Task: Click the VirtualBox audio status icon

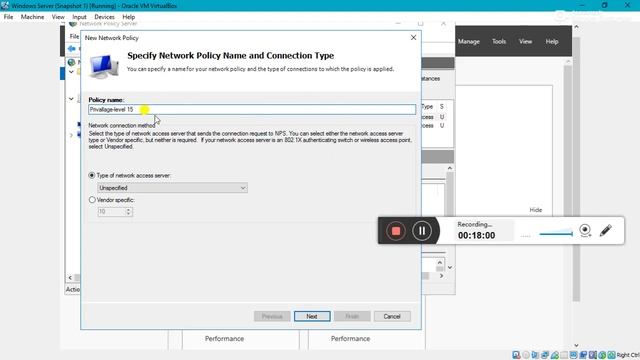Action: click(535, 355)
